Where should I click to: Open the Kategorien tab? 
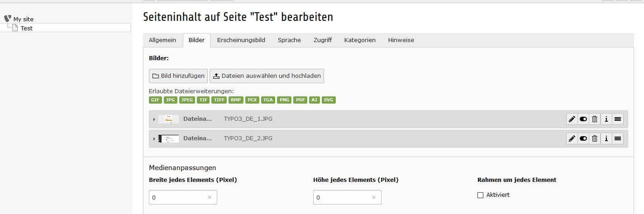[x=360, y=40]
